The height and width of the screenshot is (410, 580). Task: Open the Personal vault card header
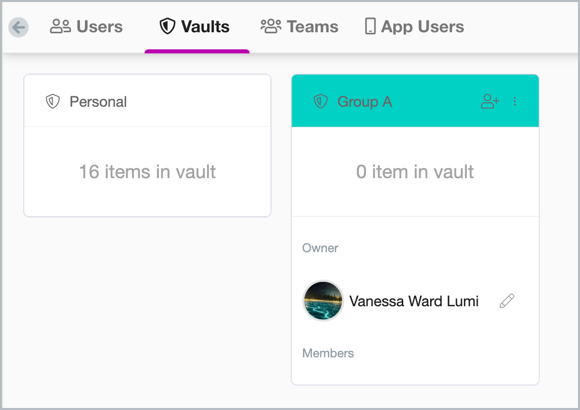coord(147,101)
